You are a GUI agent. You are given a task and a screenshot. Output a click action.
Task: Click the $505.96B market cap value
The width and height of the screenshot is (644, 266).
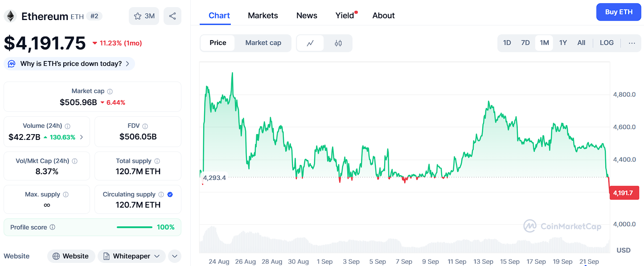[78, 102]
